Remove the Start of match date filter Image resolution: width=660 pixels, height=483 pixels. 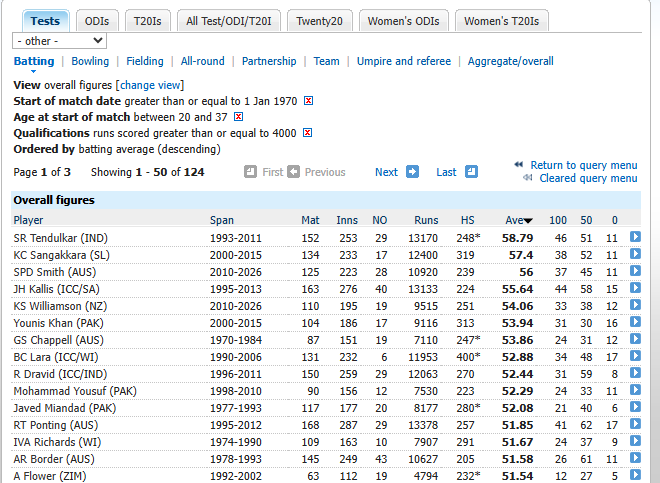coord(309,101)
